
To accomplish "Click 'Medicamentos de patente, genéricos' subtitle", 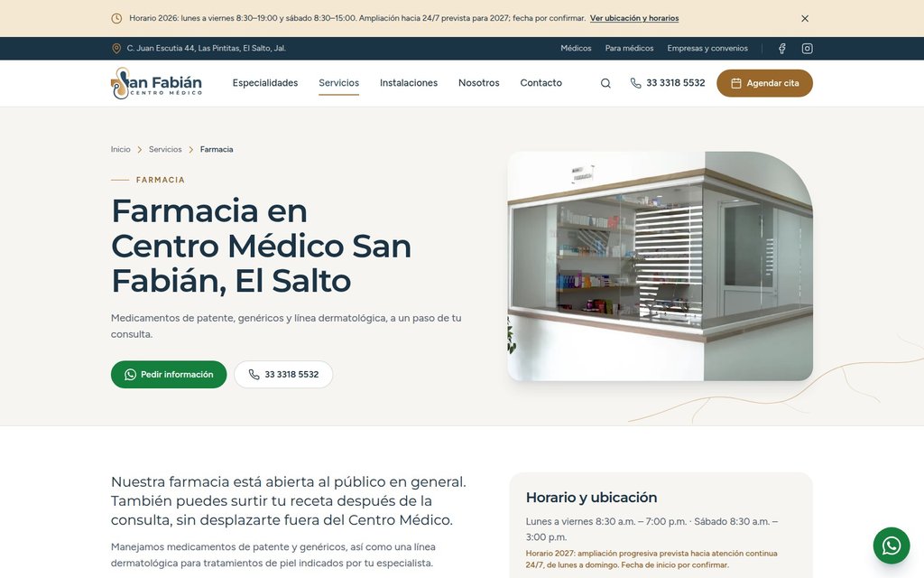I will pos(286,326).
